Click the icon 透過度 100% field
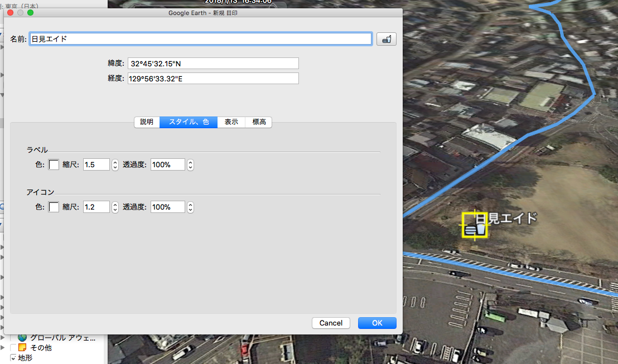618x364 pixels. click(167, 207)
